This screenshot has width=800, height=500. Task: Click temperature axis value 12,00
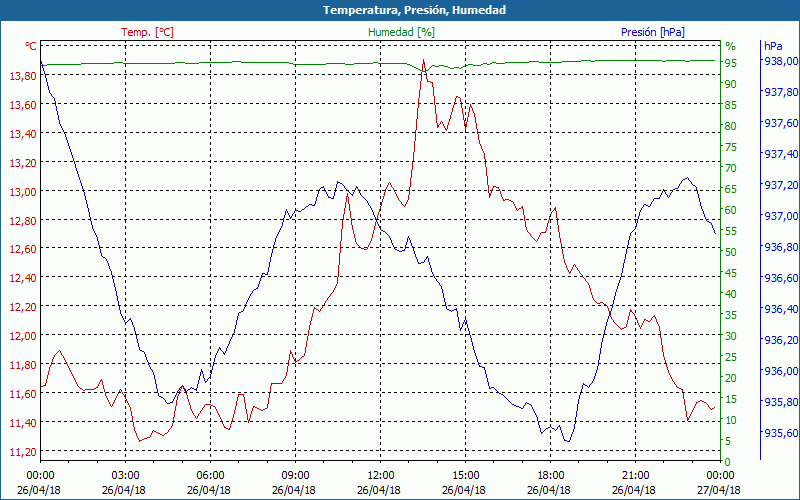coord(22,335)
